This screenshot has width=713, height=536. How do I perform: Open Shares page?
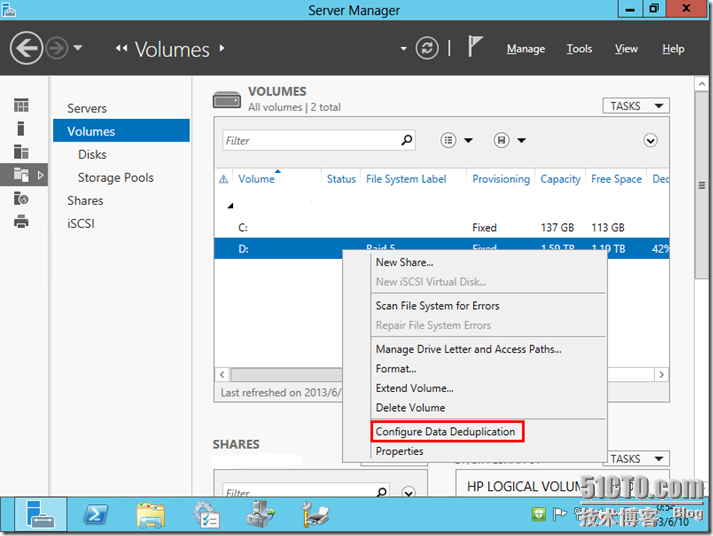click(x=85, y=200)
